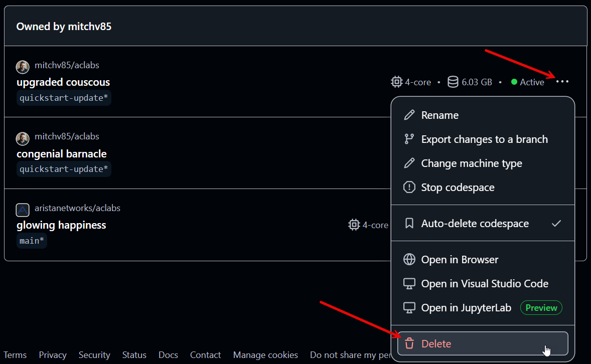Image resolution: width=591 pixels, height=364 pixels.
Task: Click the Security footer link
Action: (x=94, y=355)
